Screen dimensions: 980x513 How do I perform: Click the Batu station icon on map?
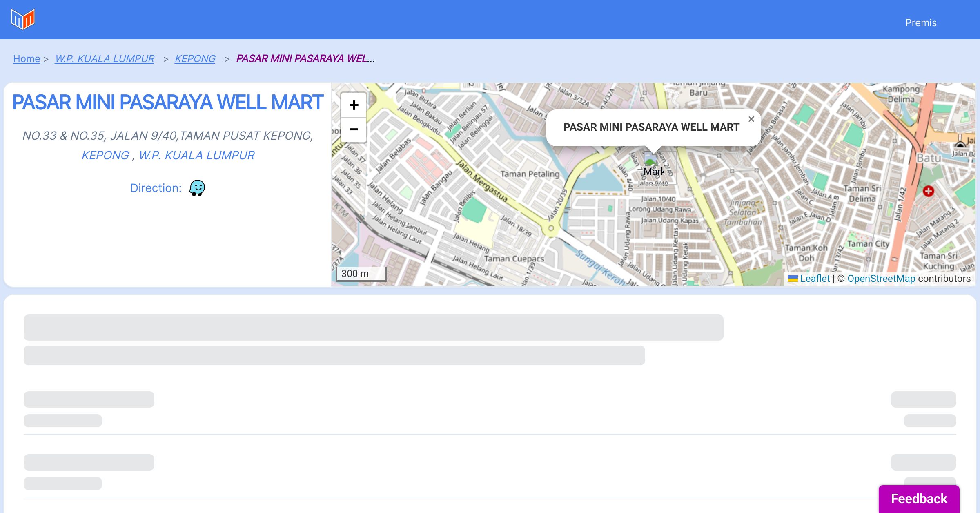tap(960, 144)
